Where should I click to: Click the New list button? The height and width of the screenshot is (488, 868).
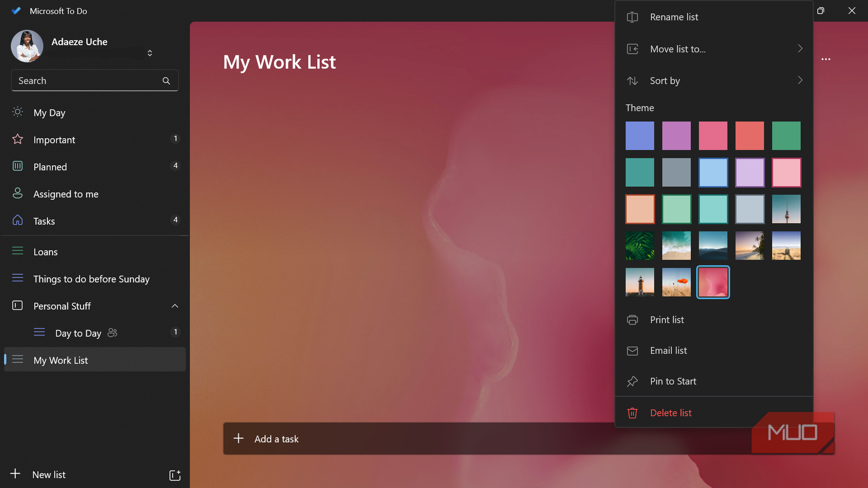48,474
